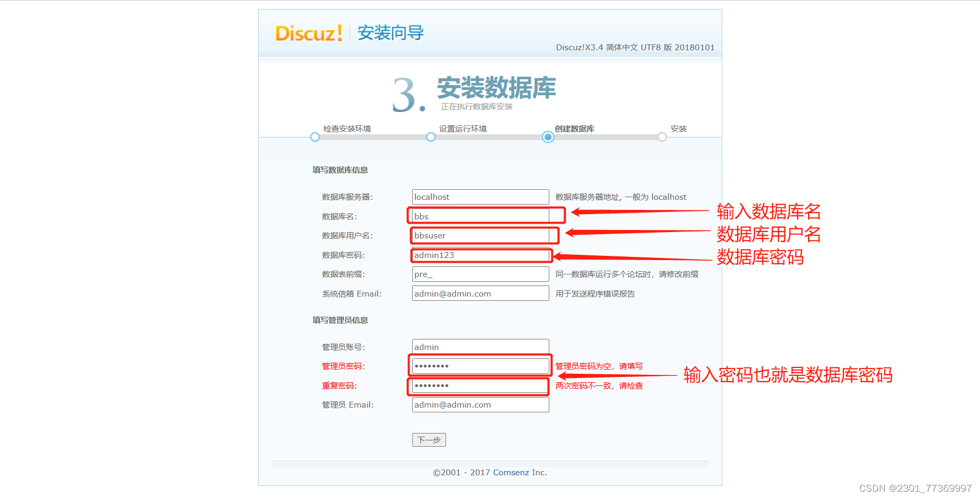Click the Discuz!X3.4 version text
This screenshot has width=980, height=498.
(635, 47)
